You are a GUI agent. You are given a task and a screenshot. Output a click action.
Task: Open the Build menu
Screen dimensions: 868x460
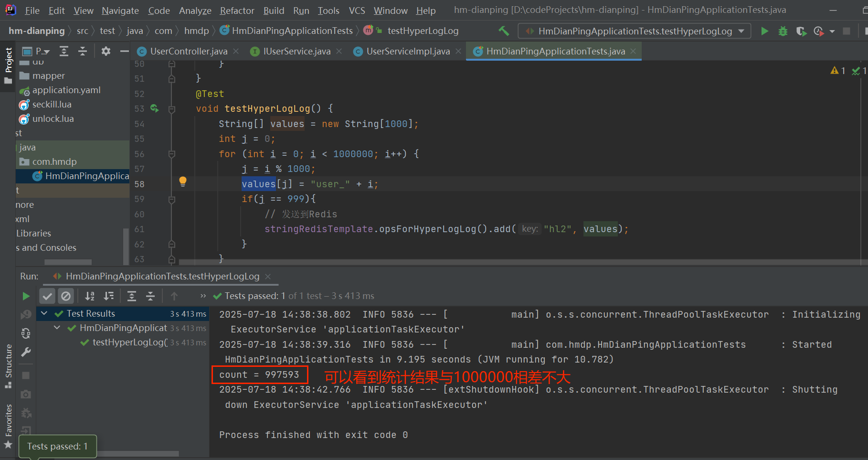(x=274, y=11)
